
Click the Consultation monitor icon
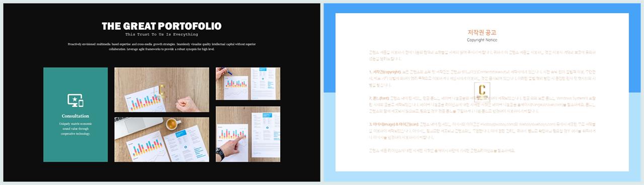[75, 100]
